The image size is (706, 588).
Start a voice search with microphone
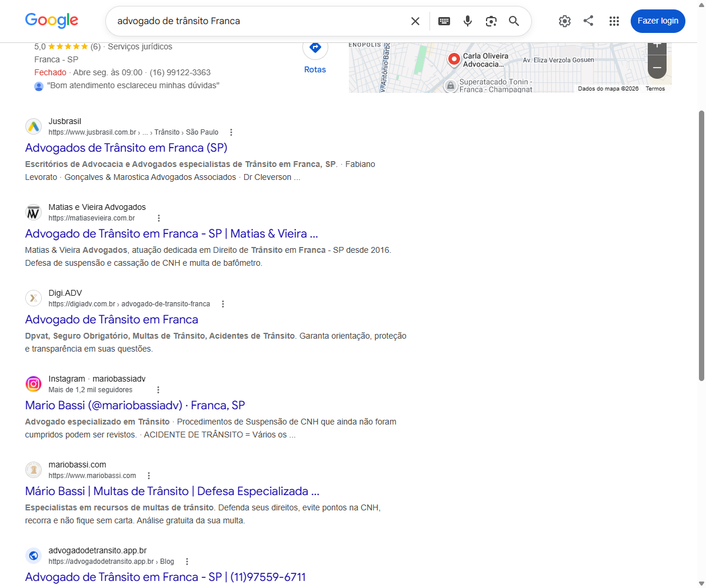[x=468, y=21]
